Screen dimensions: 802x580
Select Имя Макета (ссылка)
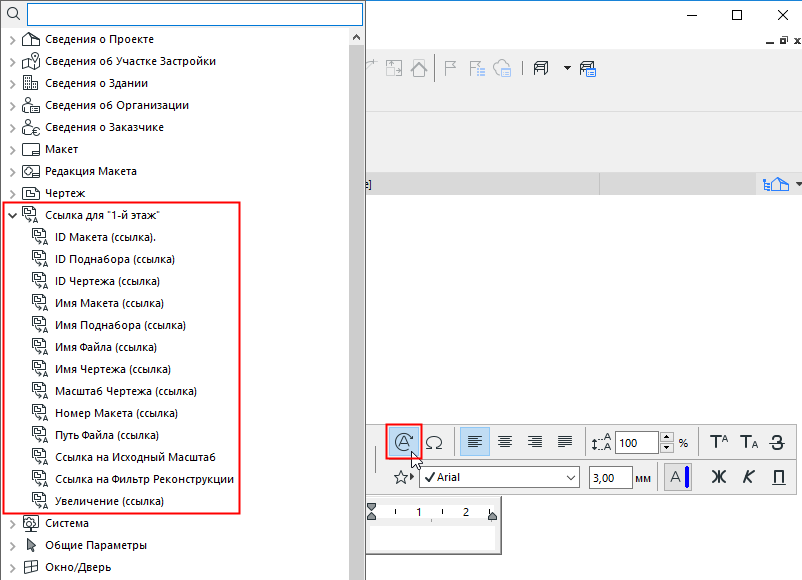(109, 303)
